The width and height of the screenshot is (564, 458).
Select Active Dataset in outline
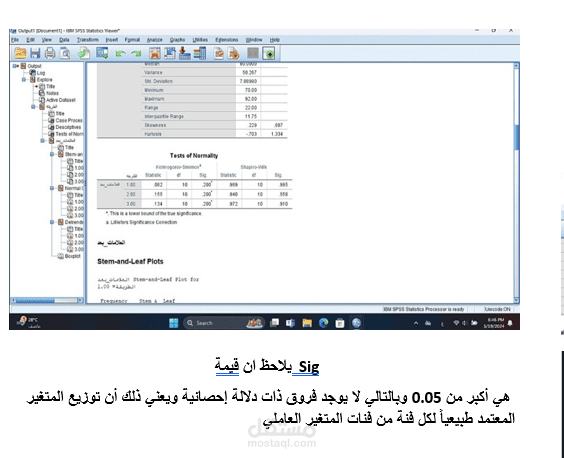[x=60, y=100]
